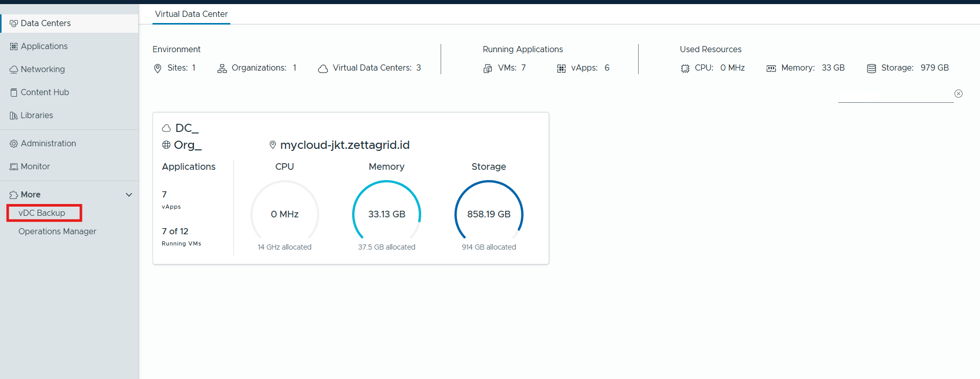Viewport: 980px width, 379px height.
Task: Click the Running Applications heading
Action: 522,49
